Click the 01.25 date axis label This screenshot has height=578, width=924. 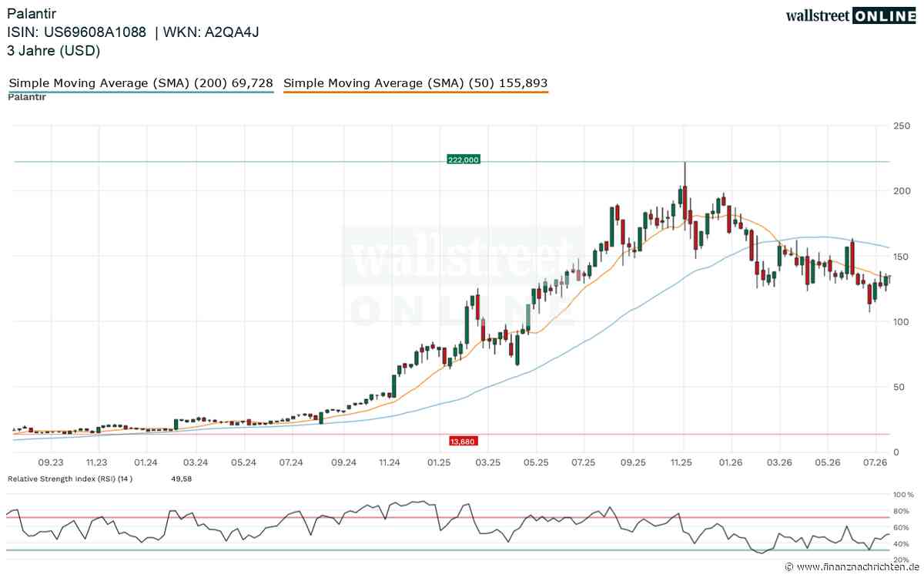pyautogui.click(x=439, y=462)
